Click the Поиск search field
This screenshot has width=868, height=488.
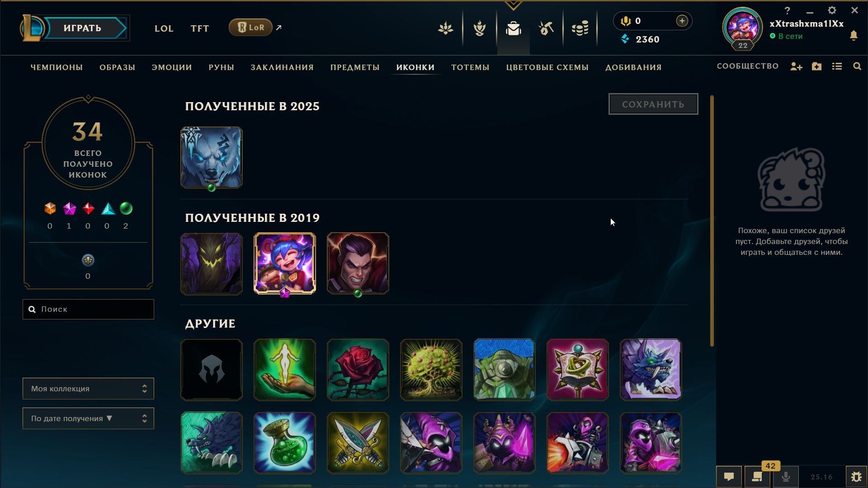click(88, 309)
